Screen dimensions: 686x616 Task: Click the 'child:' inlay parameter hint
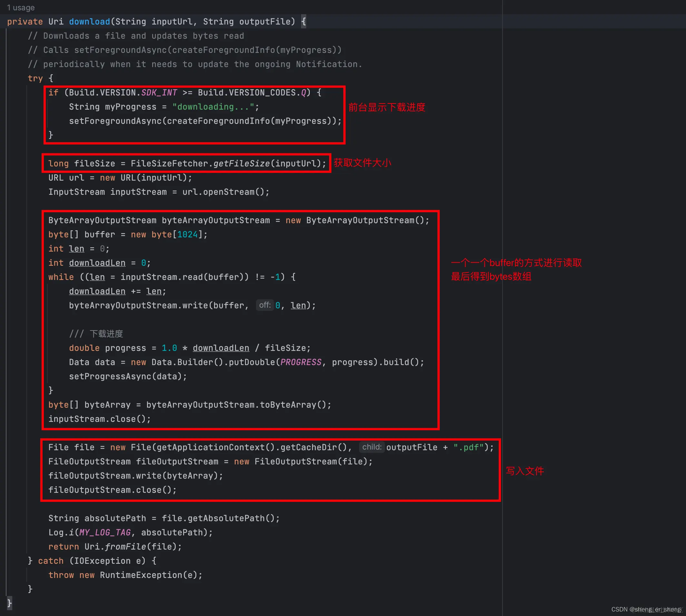tap(371, 447)
